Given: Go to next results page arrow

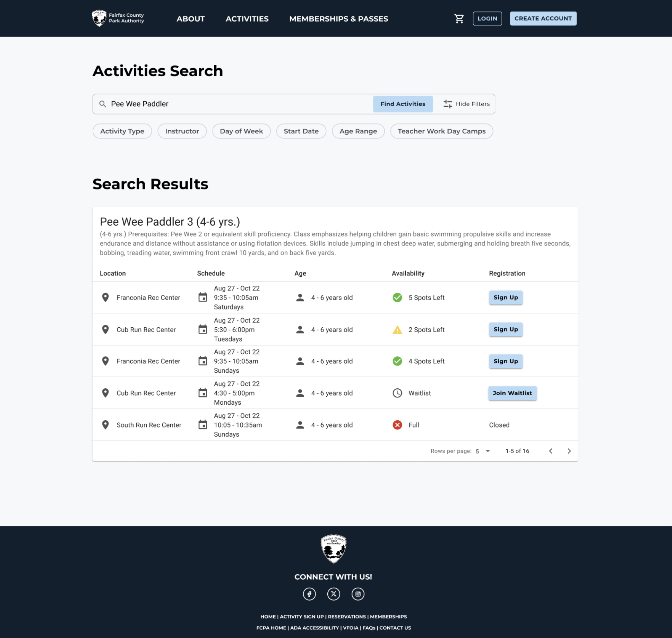Looking at the screenshot, I should 569,451.
